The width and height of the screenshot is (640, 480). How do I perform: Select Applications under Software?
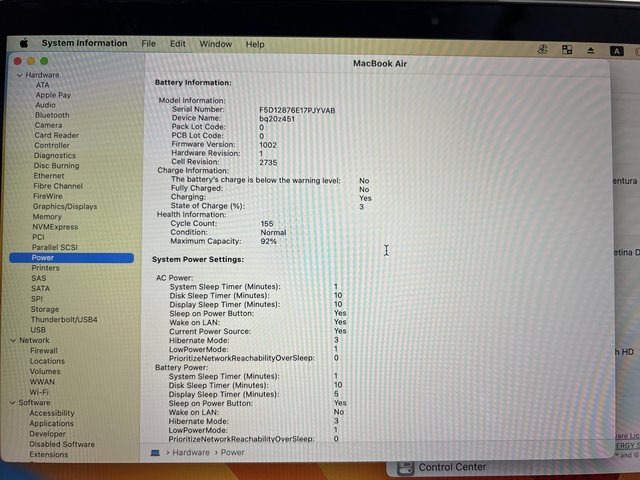pos(51,424)
